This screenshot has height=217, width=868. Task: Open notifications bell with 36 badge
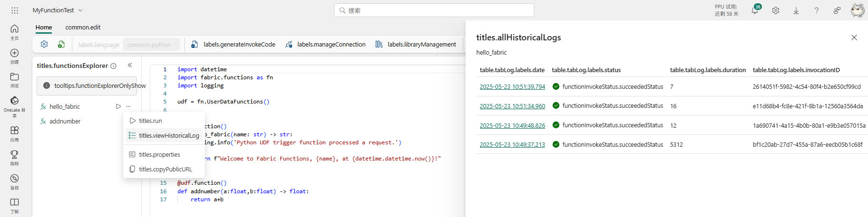(x=755, y=10)
